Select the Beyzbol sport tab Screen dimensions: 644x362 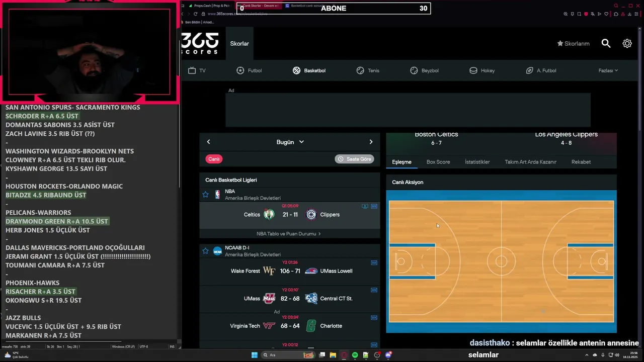click(424, 70)
